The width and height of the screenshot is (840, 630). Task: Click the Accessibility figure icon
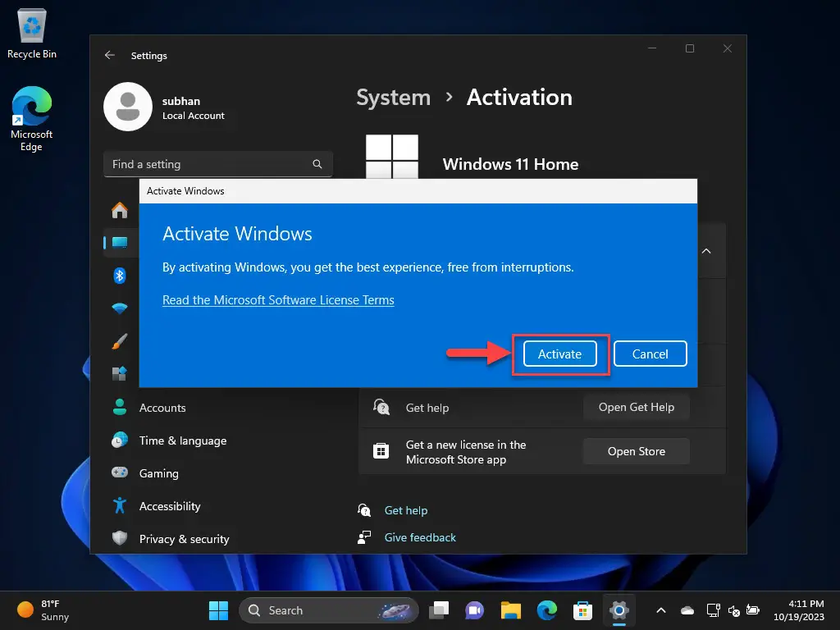click(120, 505)
